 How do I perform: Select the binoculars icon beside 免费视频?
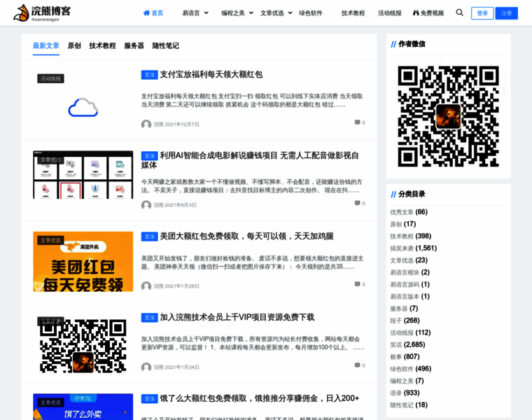click(x=416, y=13)
